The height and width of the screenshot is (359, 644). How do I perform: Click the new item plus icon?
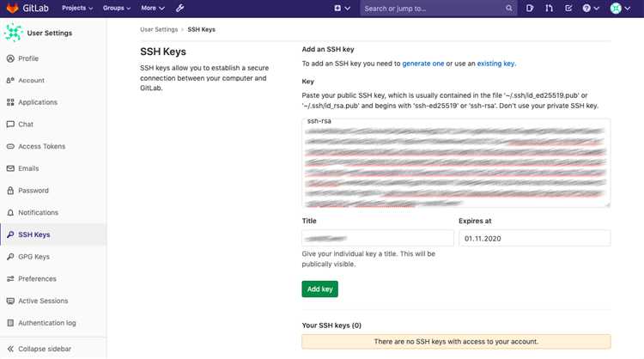point(337,8)
